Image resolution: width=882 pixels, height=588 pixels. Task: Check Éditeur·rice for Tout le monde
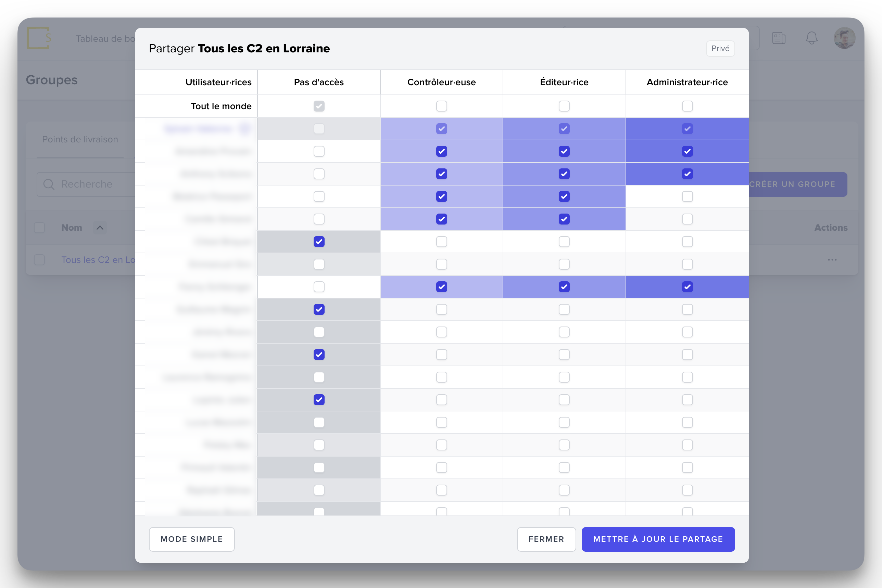coord(564,106)
